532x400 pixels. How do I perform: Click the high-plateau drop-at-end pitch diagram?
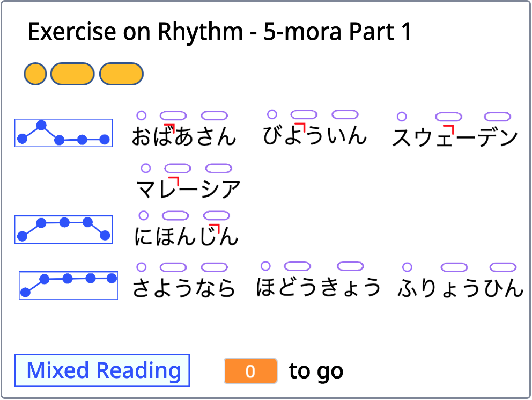coord(63,229)
